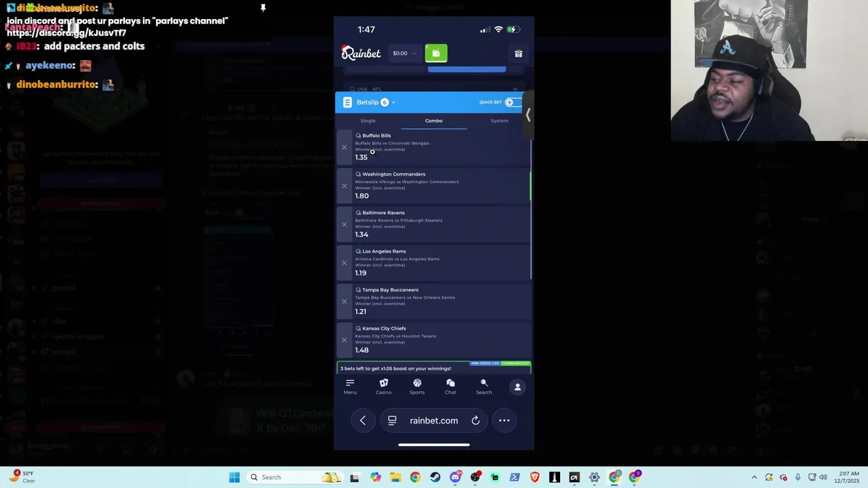This screenshot has height=488, width=868.
Task: Open the green wallet deposit button
Action: [436, 53]
